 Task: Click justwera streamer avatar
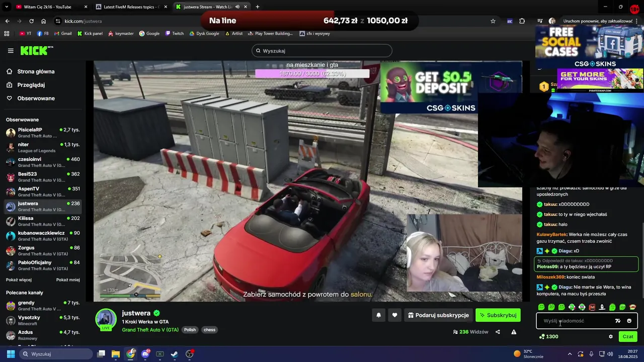106,319
